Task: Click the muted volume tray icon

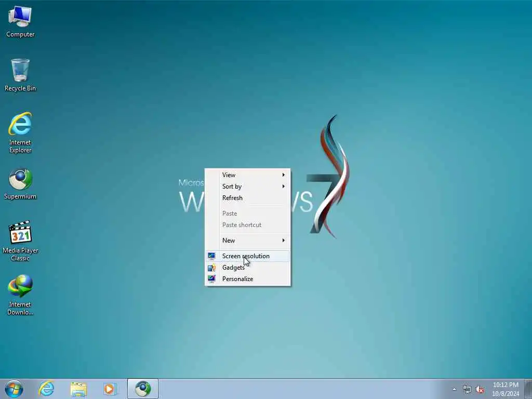Action: point(480,390)
